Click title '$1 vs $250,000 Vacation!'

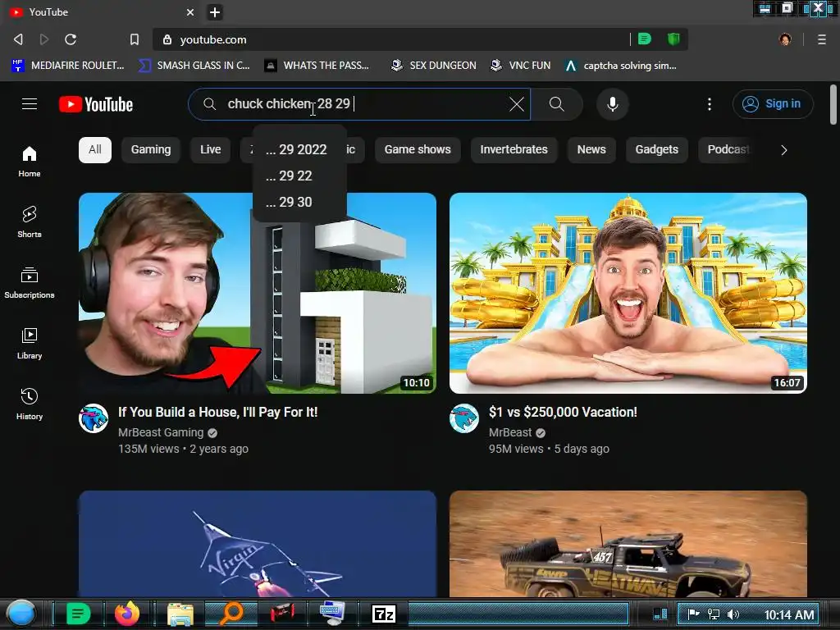pos(563,412)
